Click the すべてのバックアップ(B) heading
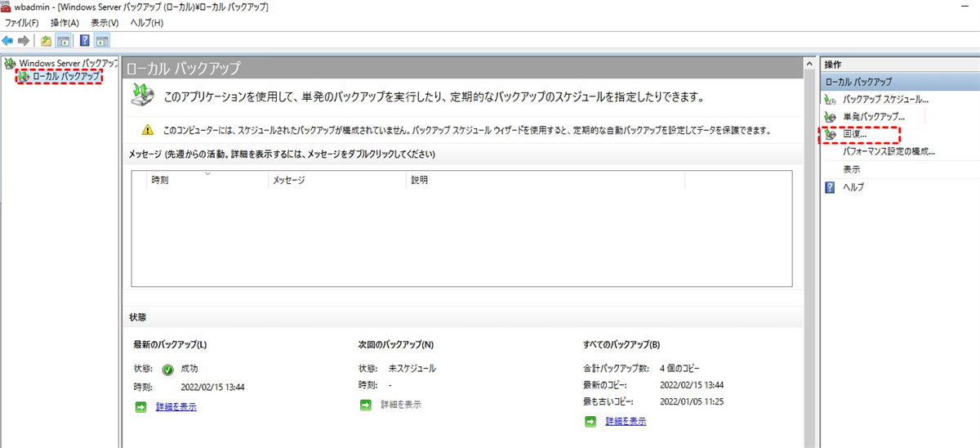This screenshot has width=980, height=448. 621,344
